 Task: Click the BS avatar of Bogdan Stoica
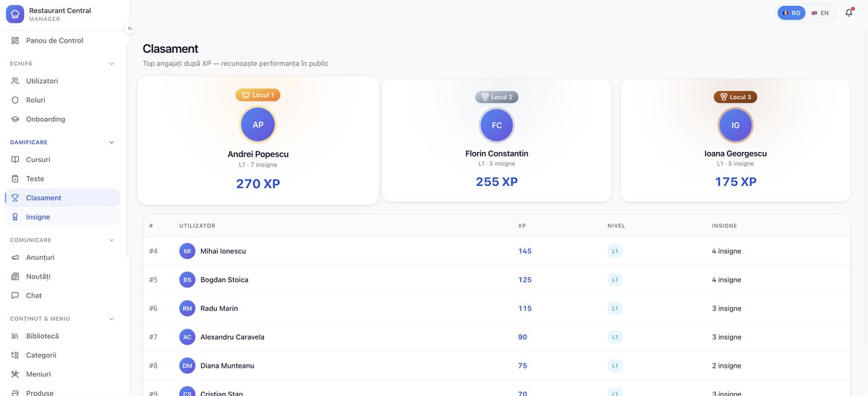coord(187,279)
